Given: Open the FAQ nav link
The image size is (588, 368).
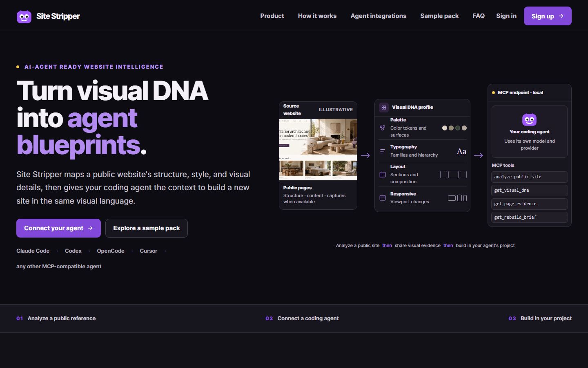Looking at the screenshot, I should (479, 16).
